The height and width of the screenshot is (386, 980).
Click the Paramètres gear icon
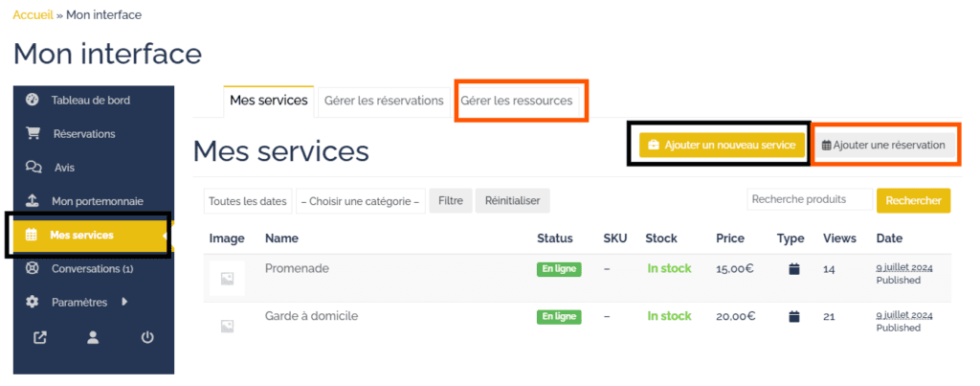point(33,302)
